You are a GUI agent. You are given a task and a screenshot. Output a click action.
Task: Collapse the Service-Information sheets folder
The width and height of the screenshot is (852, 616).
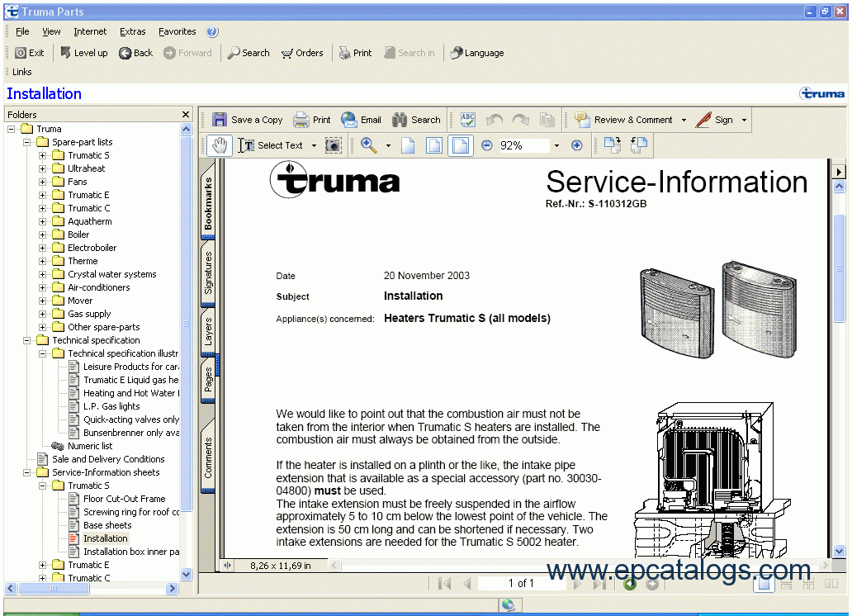26,472
